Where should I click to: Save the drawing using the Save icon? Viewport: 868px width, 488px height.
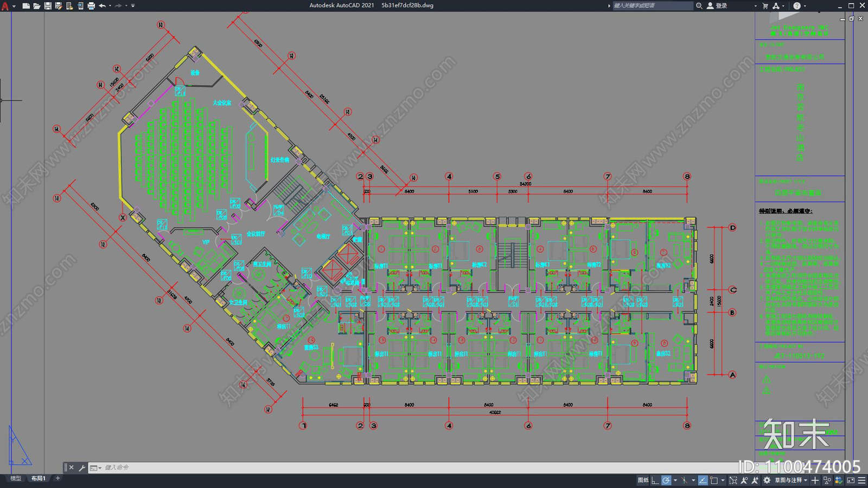tap(48, 6)
